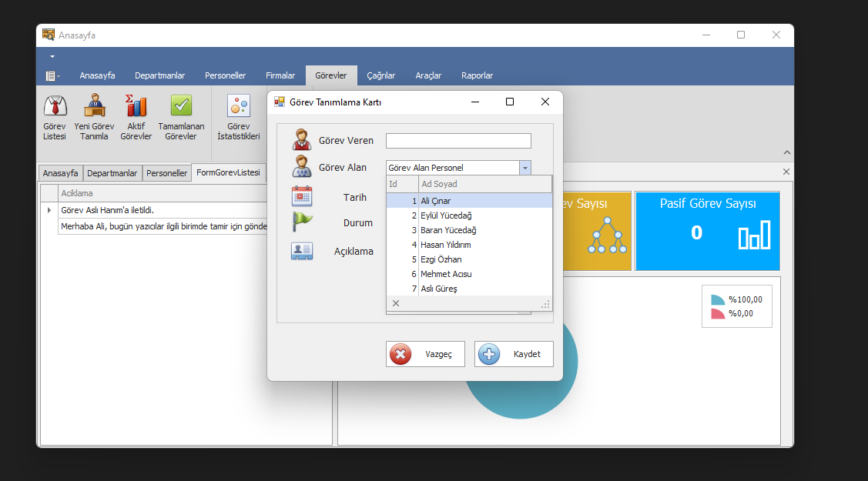
Task: Open Tamamlanan Görevler checkmark icon
Action: point(181,105)
